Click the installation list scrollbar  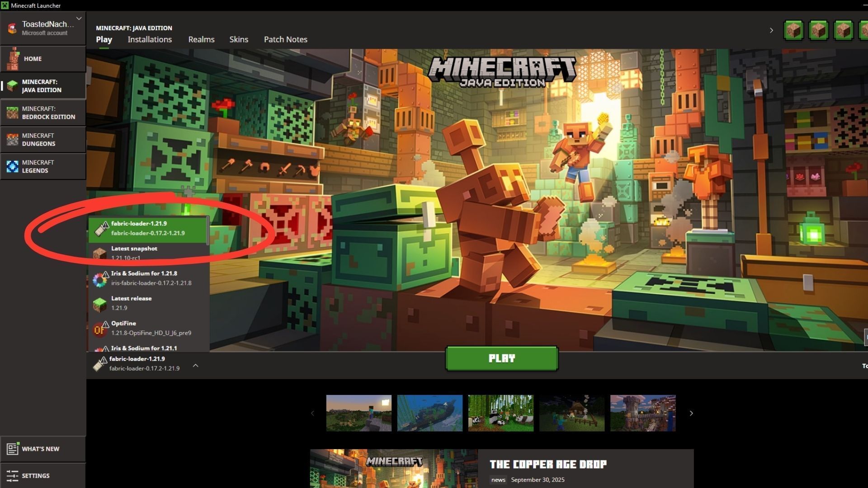coord(208,230)
